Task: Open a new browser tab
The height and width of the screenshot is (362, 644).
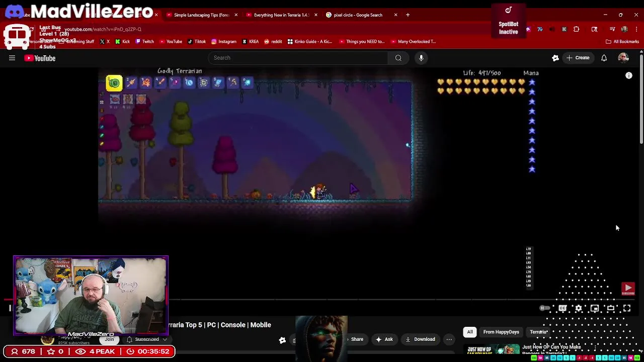Action: point(408,15)
